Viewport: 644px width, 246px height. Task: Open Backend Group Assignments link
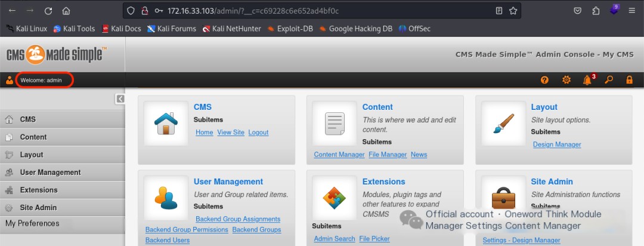pos(238,219)
